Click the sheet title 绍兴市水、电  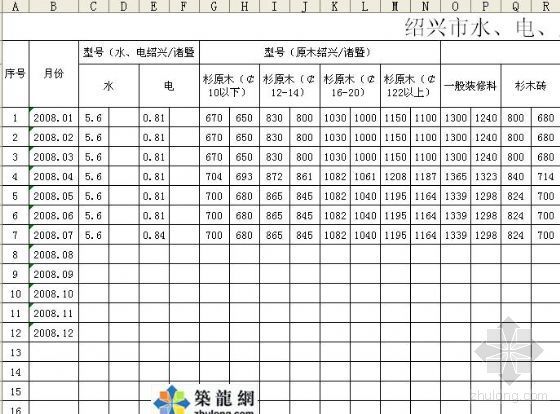point(476,27)
